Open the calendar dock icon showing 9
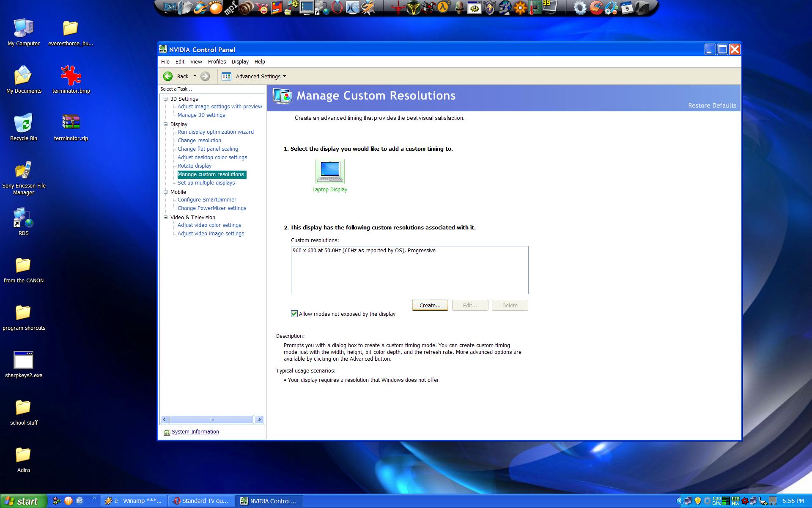Image resolution: width=812 pixels, height=508 pixels. tap(627, 8)
